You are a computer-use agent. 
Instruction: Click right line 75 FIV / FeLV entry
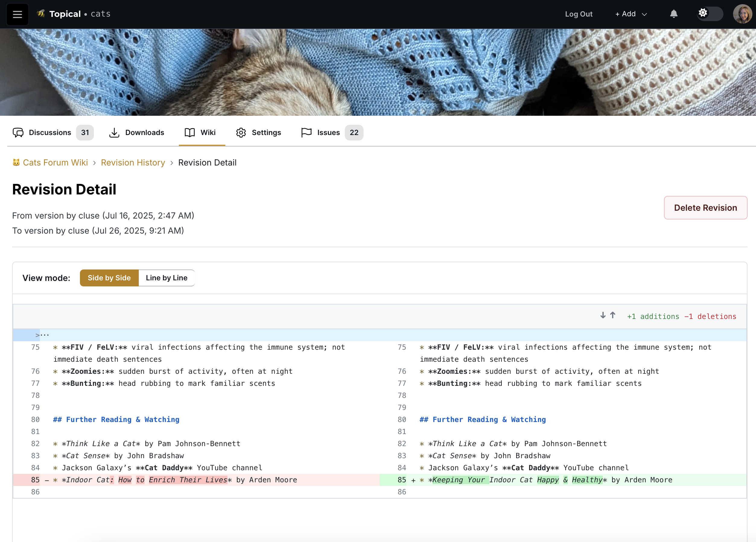point(565,353)
